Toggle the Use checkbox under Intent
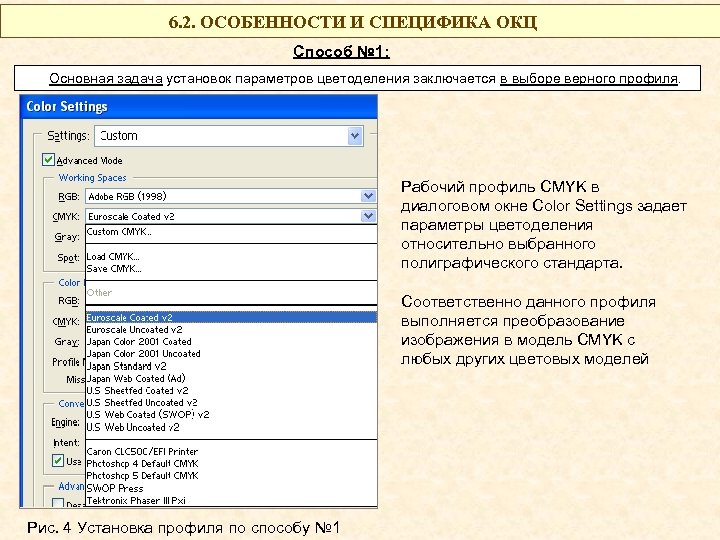The width and height of the screenshot is (720, 540). (57, 461)
